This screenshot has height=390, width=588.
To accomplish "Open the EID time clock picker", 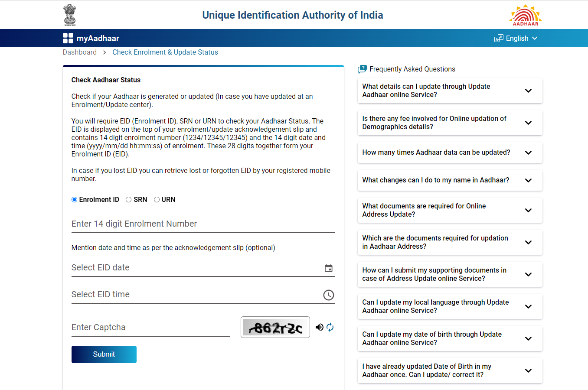I will pos(328,295).
